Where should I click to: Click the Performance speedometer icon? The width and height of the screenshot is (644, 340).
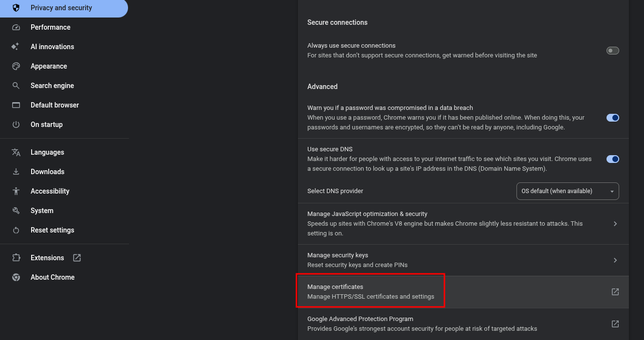16,27
